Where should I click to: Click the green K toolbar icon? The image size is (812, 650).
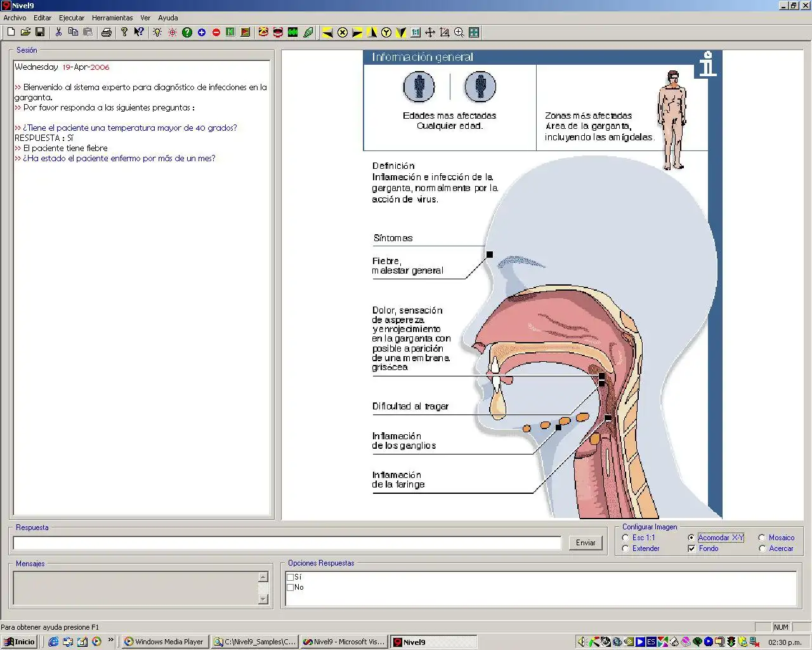click(231, 32)
